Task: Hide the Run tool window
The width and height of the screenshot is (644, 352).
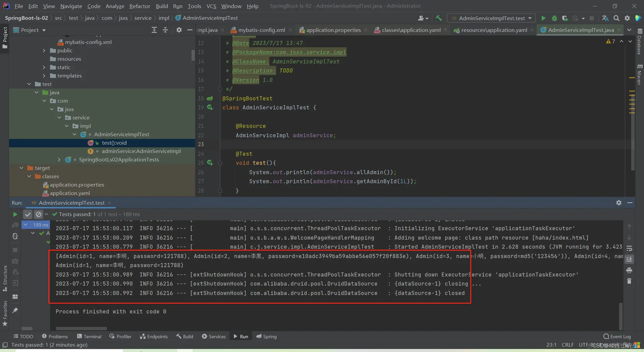Action: 630,203
